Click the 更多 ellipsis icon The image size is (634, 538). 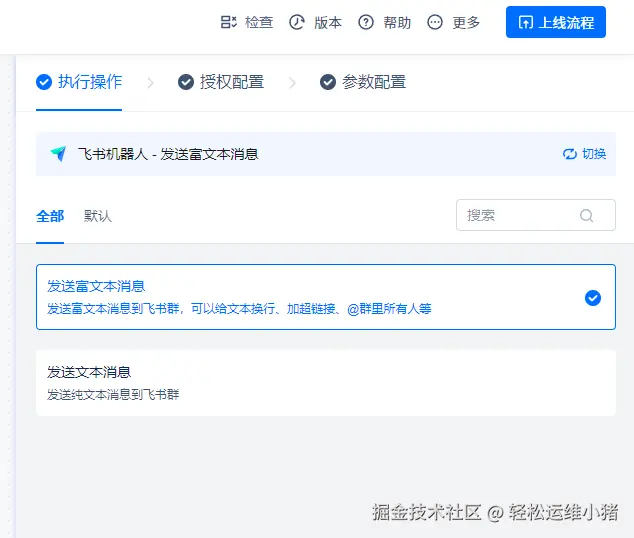tap(435, 22)
